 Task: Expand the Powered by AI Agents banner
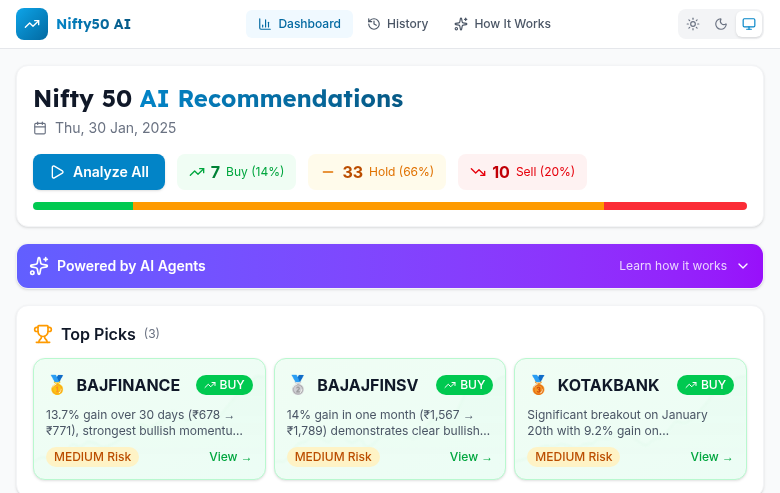[390, 266]
